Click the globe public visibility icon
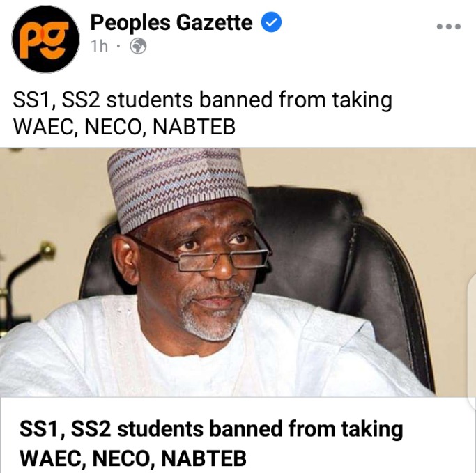 pos(138,46)
